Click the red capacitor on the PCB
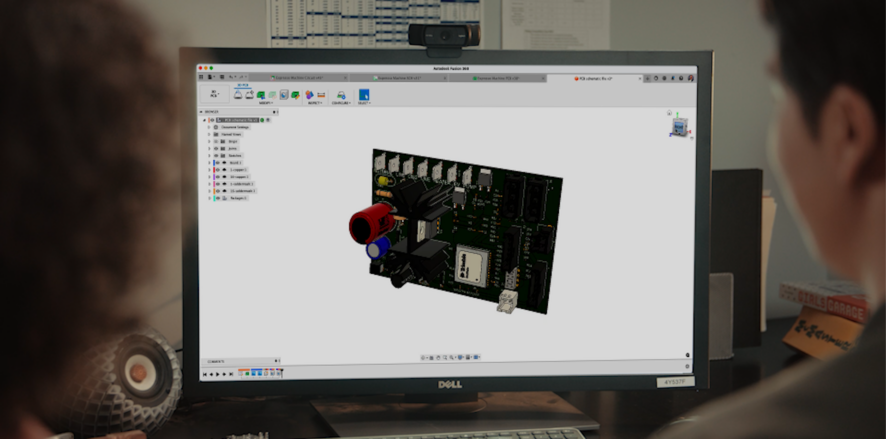The image size is (886, 439). 372,223
